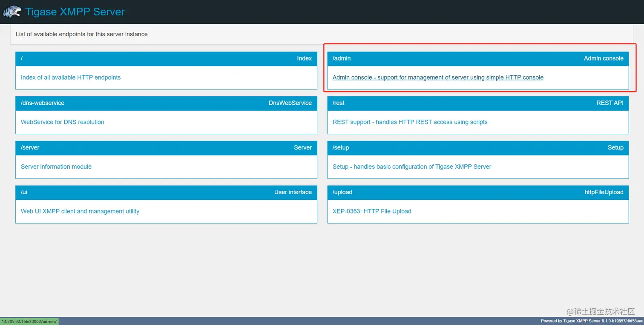The height and width of the screenshot is (325, 644).
Task: Click the "Index" header label
Action: [x=305, y=58]
